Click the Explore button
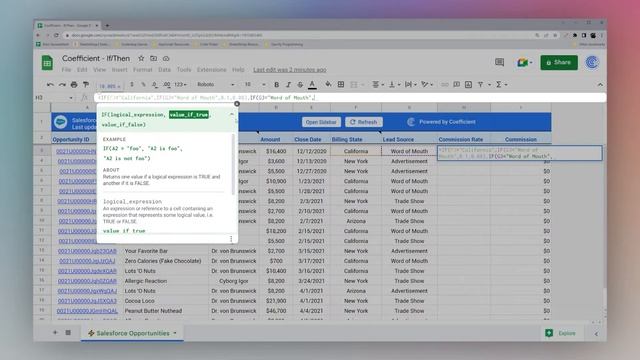Image resolution: width=640 pixels, height=360 pixels. pyautogui.click(x=562, y=333)
